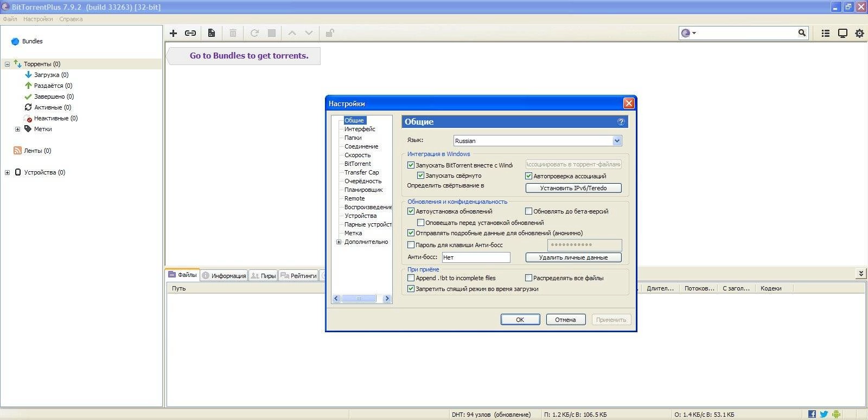The image size is (868, 420).
Task: Click horizontal scrollbar thumb in settings tree
Action: pyautogui.click(x=359, y=299)
